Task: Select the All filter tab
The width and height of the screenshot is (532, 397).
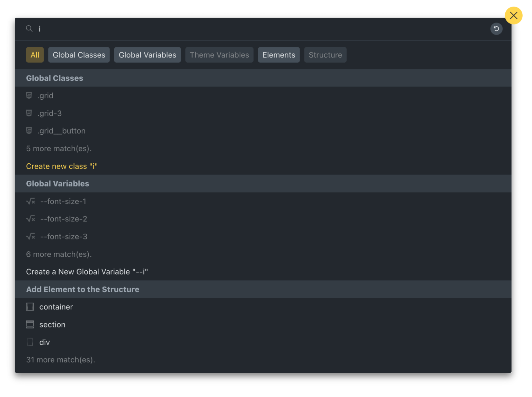Action: (x=35, y=55)
